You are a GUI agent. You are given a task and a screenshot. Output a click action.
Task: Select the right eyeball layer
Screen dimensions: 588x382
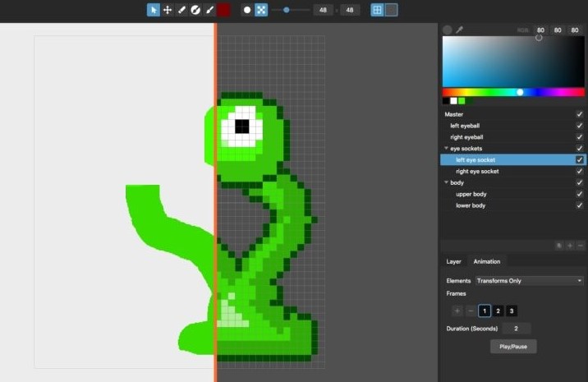click(x=513, y=137)
